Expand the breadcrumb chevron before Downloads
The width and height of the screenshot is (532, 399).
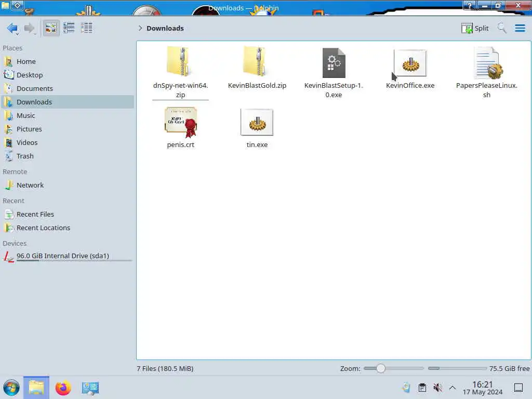(140, 28)
